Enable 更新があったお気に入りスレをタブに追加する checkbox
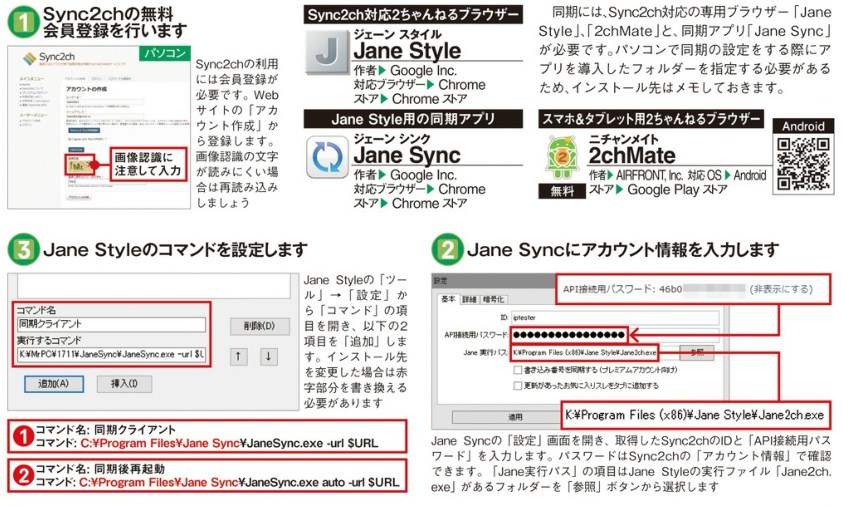Screen dimensions: 843x507 518,385
